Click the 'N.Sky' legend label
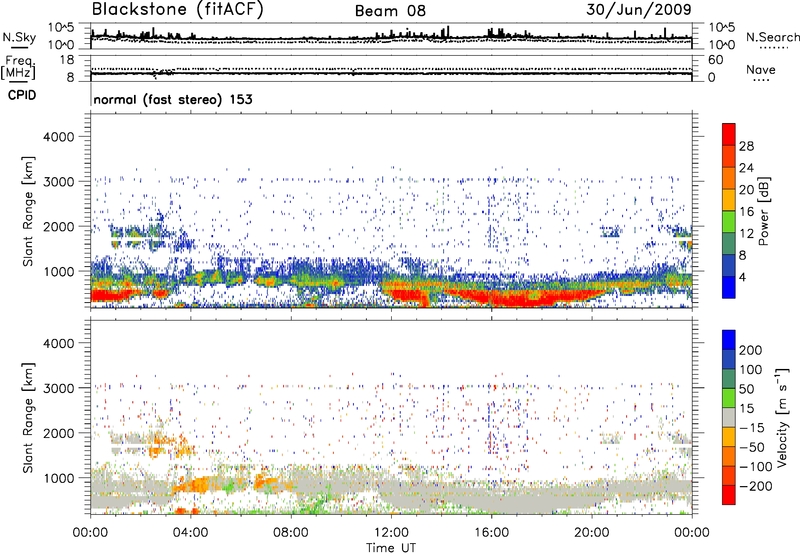This screenshot has width=800, height=554. coord(19,37)
